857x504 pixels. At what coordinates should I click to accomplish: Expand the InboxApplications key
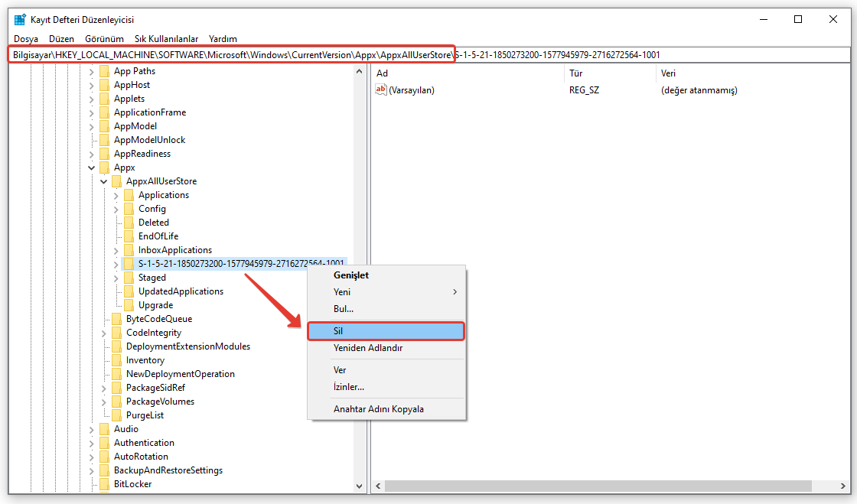(x=116, y=250)
